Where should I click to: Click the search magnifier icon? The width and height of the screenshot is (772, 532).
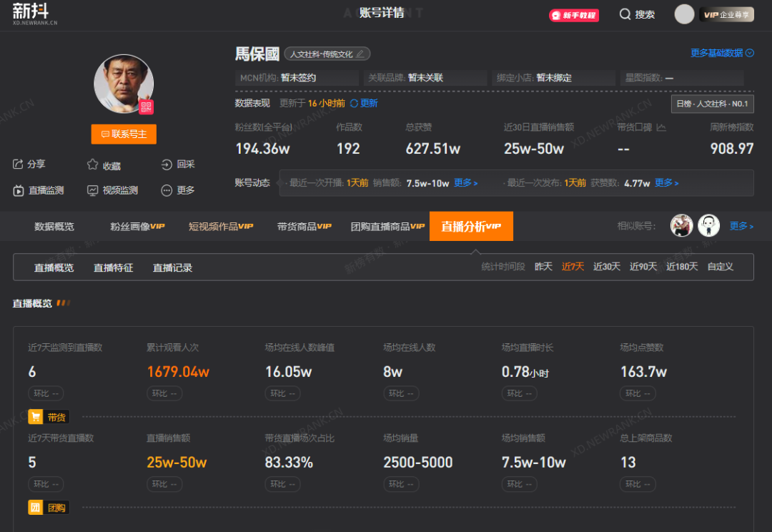pos(625,14)
